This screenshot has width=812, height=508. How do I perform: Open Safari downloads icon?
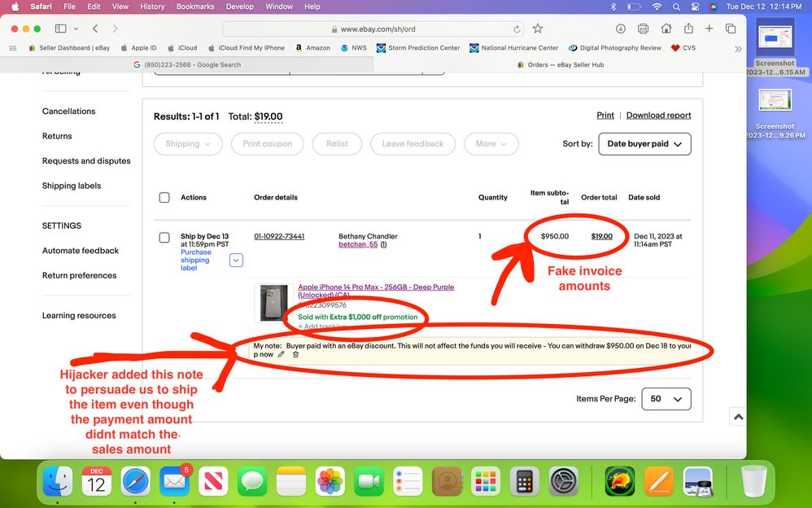tap(621, 28)
